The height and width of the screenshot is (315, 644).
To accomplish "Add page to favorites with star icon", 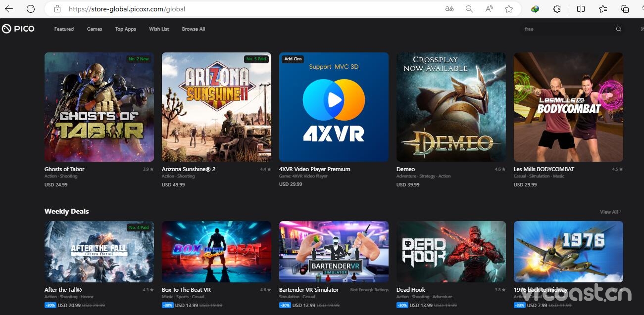I will pos(509,9).
